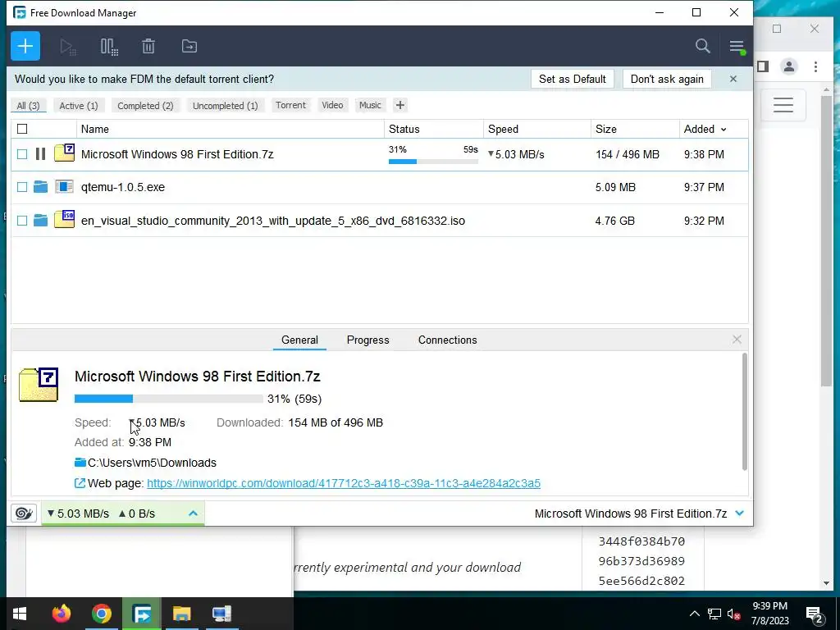Click the Name column header
The width and height of the screenshot is (840, 630).
tap(231, 129)
